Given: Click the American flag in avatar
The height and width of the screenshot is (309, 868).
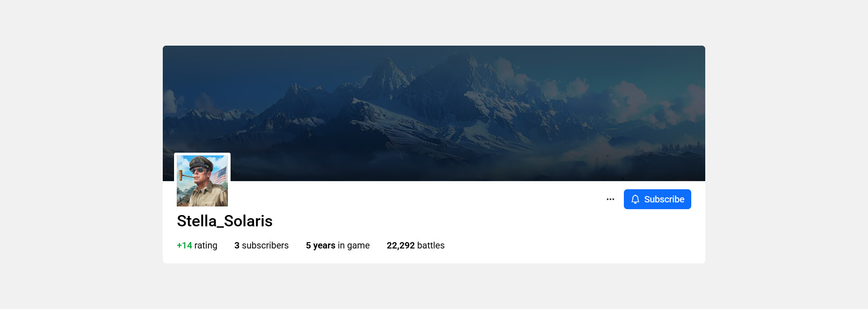Looking at the screenshot, I should pyautogui.click(x=219, y=175).
